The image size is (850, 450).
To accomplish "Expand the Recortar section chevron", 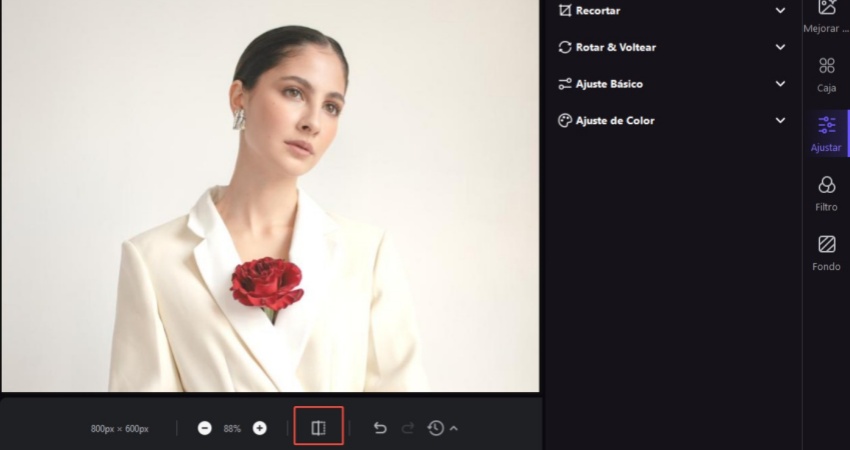I will point(780,11).
